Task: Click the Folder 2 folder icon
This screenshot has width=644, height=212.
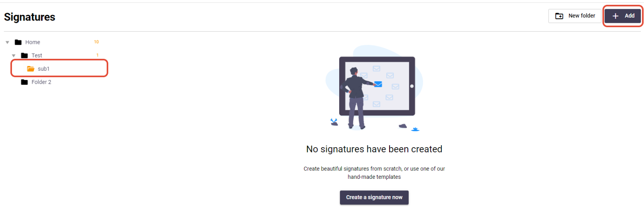Action: 24,82
